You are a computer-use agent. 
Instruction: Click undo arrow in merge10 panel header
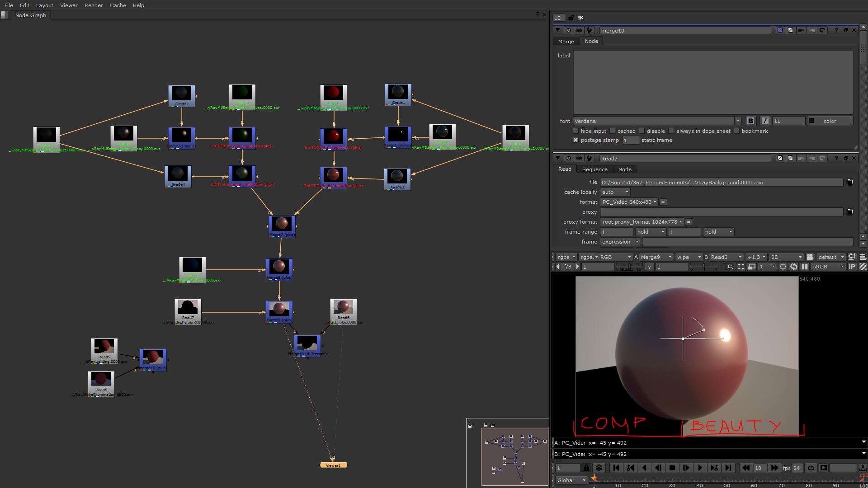pyautogui.click(x=801, y=30)
